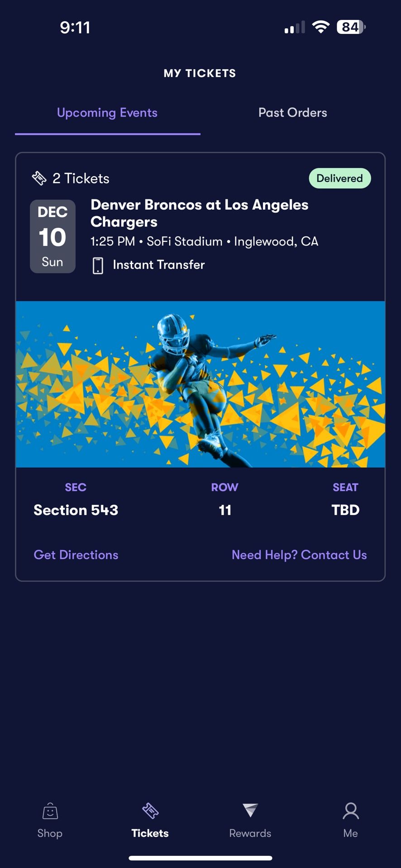This screenshot has height=868, width=401.
Task: Tap Need Help? Contact Us link
Action: tap(299, 555)
